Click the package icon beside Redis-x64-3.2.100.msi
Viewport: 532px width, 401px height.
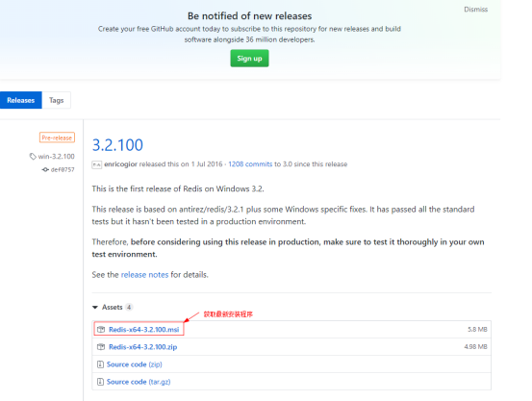click(101, 330)
